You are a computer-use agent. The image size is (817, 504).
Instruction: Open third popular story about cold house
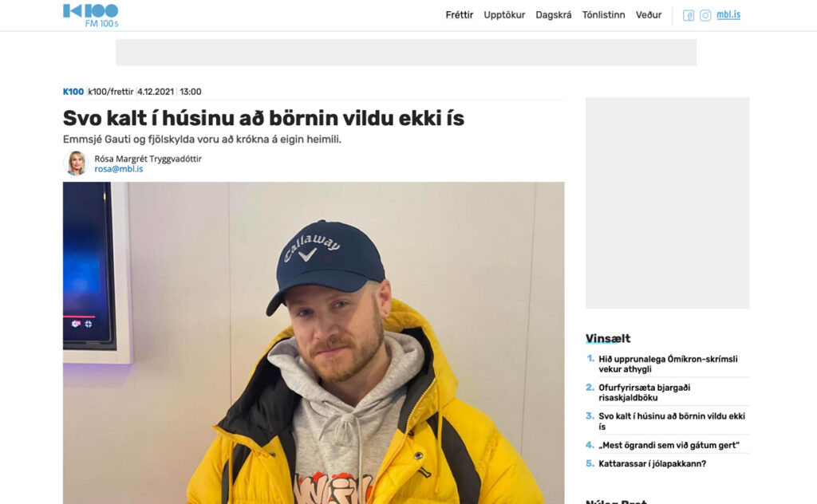pyautogui.click(x=672, y=421)
